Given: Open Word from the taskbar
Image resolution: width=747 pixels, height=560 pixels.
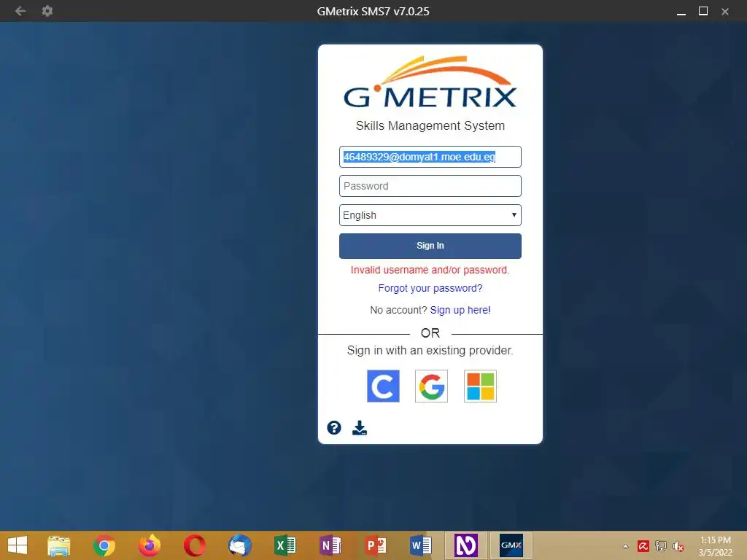Looking at the screenshot, I should [421, 545].
